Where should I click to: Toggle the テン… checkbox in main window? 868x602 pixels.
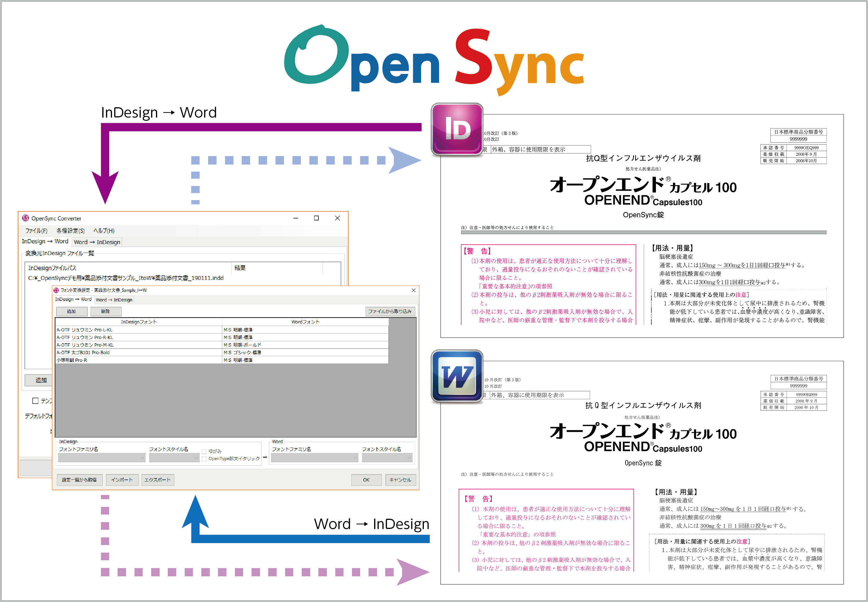(x=36, y=401)
